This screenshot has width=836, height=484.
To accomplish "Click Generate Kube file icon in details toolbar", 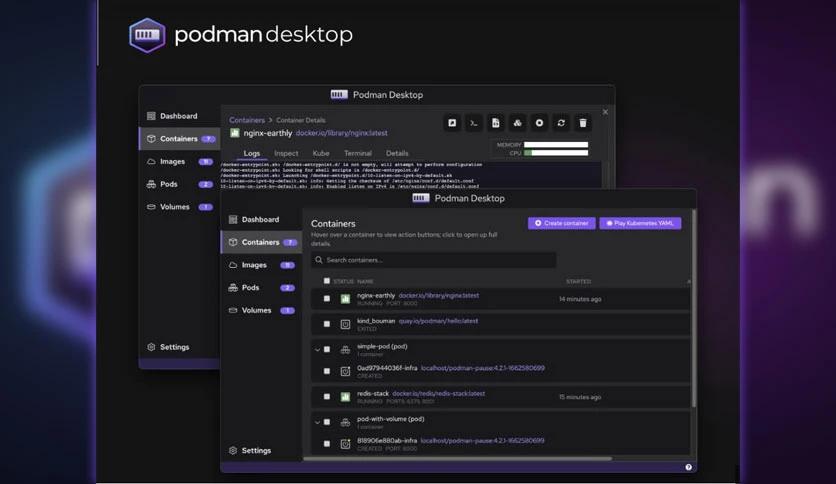I will (x=495, y=123).
